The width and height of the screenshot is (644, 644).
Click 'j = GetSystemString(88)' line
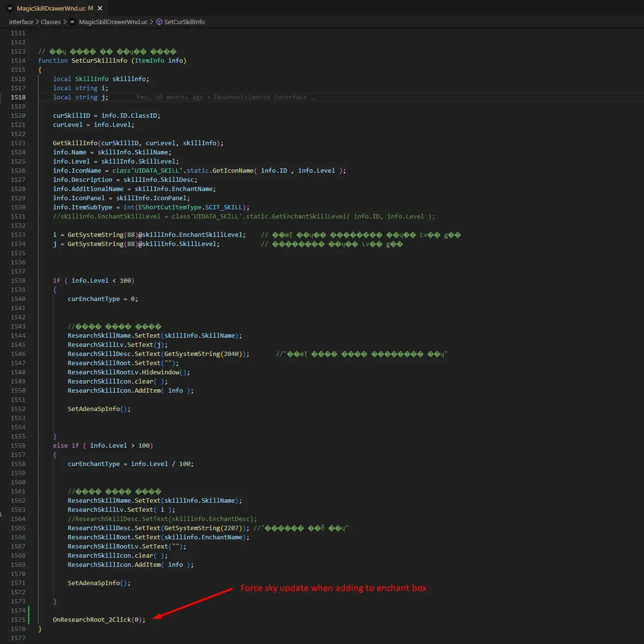pyautogui.click(x=136, y=244)
